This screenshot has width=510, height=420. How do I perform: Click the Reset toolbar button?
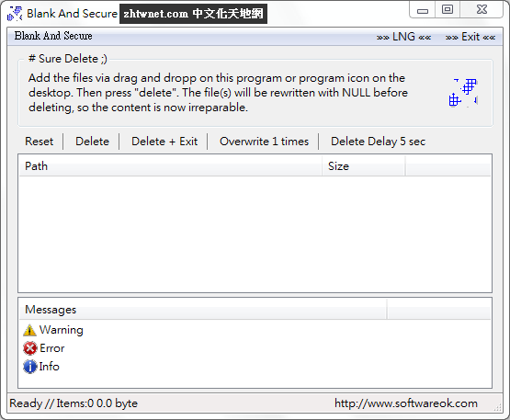[x=39, y=142]
